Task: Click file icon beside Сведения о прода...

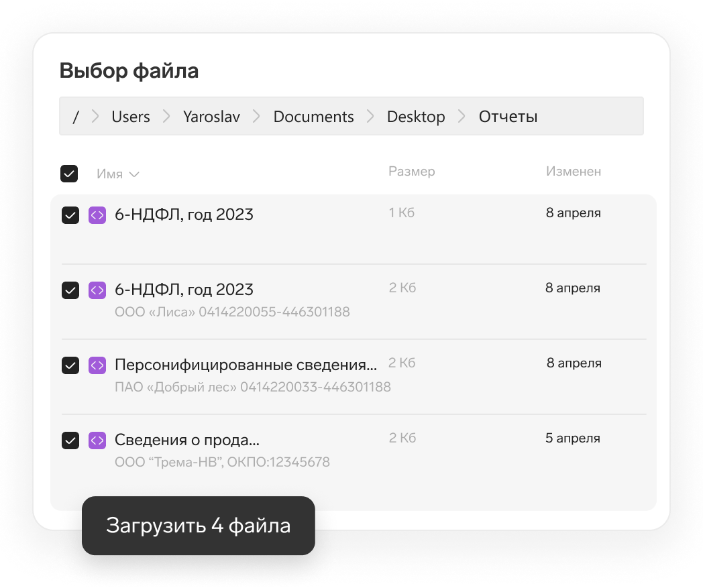Action: point(97,440)
